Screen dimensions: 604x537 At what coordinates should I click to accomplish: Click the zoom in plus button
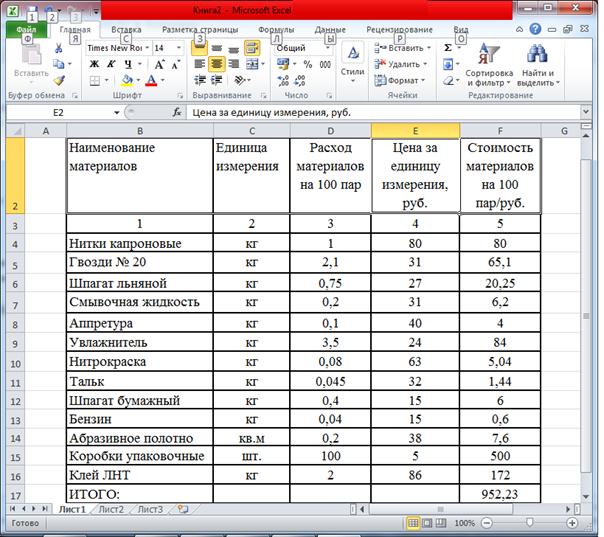click(572, 523)
